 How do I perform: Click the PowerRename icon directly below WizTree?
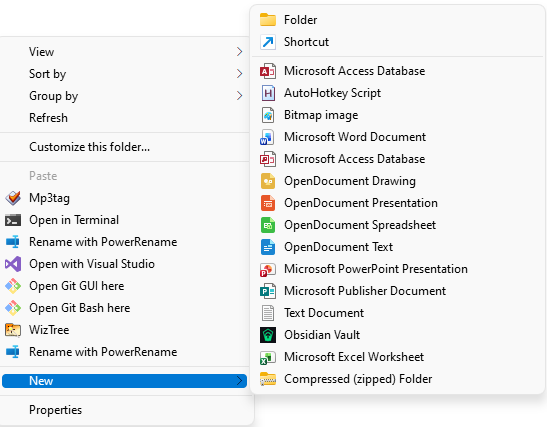click(13, 352)
